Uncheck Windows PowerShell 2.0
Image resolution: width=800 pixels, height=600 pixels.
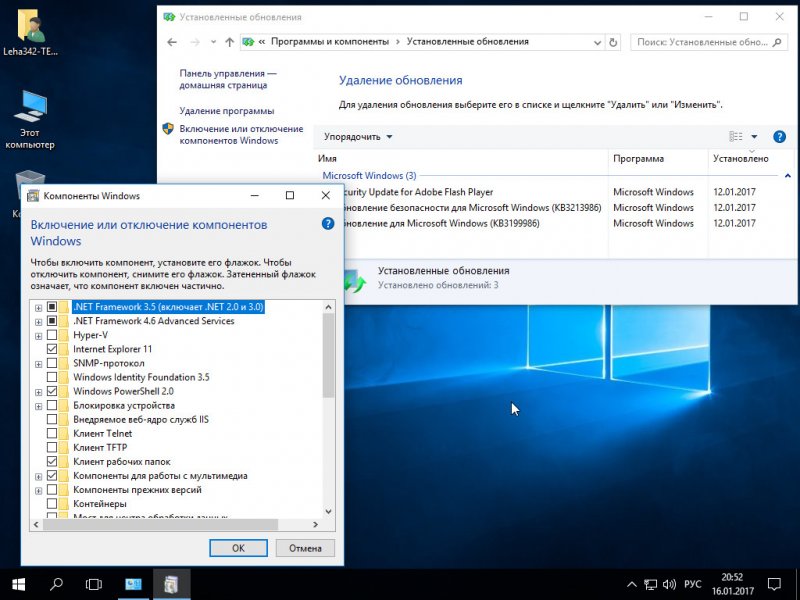[x=52, y=391]
